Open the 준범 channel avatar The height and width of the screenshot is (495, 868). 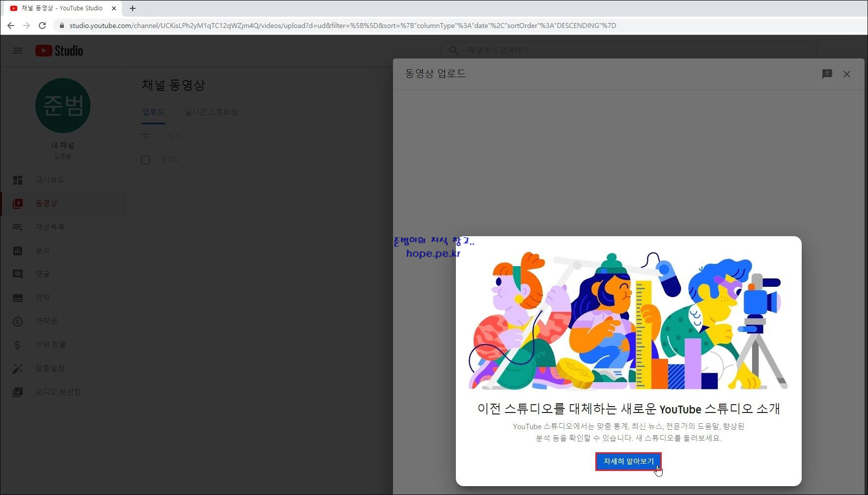click(63, 106)
